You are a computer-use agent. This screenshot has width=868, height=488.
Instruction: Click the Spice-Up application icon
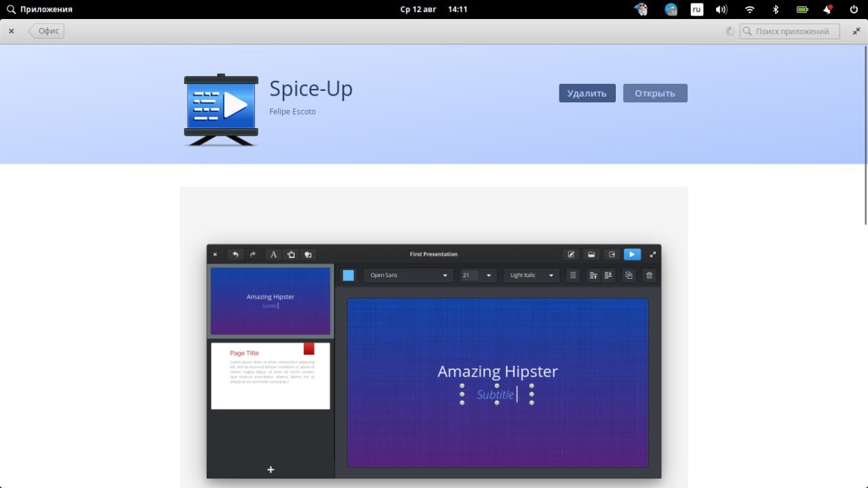[221, 110]
